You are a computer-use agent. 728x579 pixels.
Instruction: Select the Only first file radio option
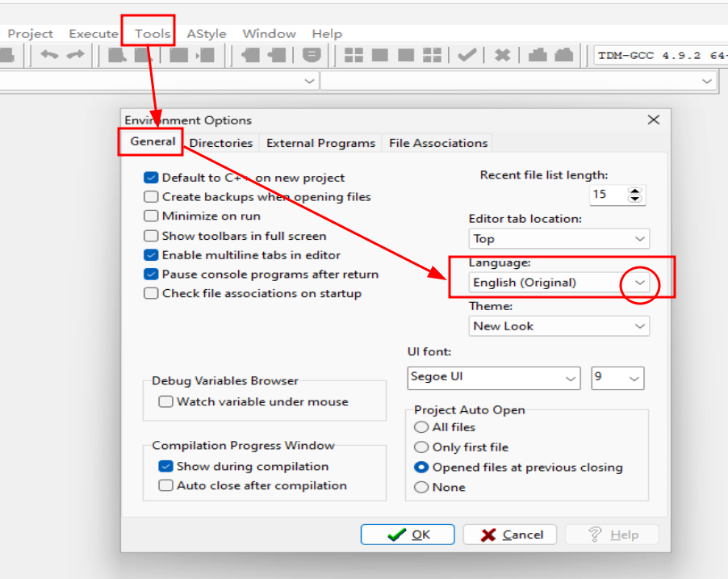[421, 447]
